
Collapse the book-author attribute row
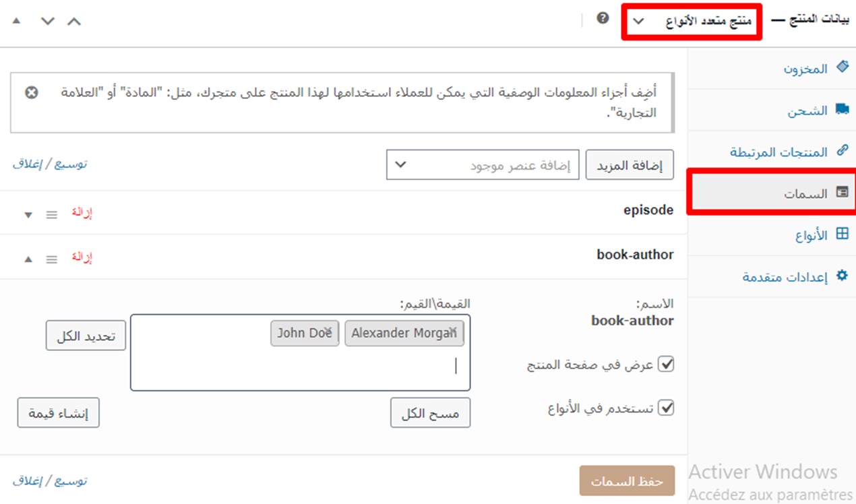28,259
